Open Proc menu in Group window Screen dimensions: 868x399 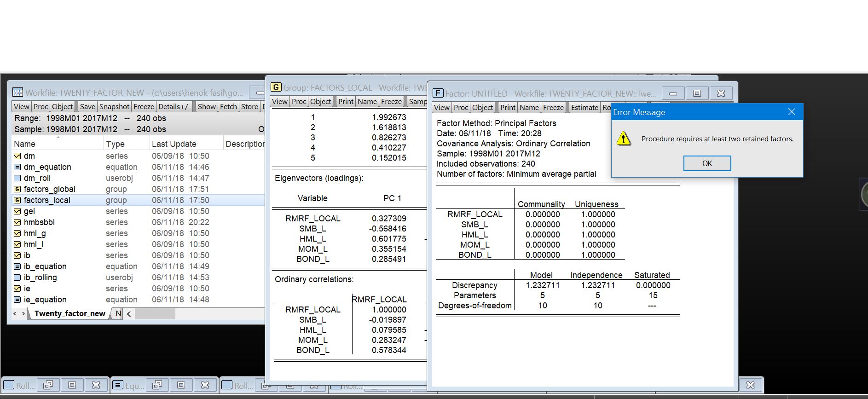[299, 101]
